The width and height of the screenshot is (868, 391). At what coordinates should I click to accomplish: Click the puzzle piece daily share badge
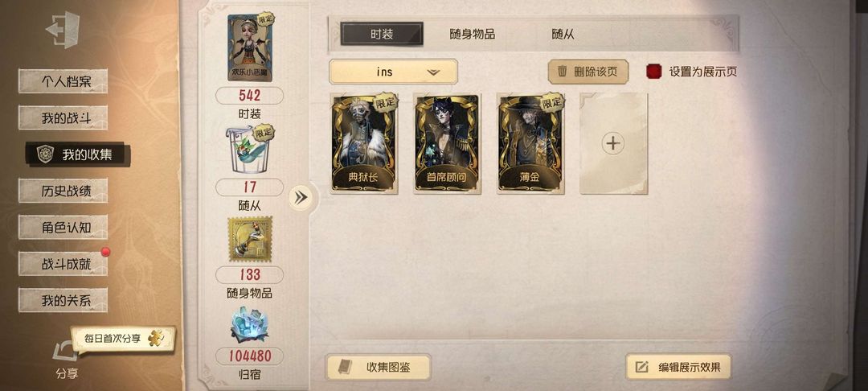click(157, 337)
